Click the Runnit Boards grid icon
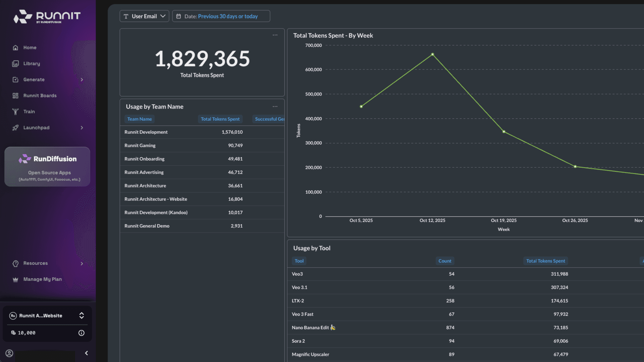 click(15, 96)
